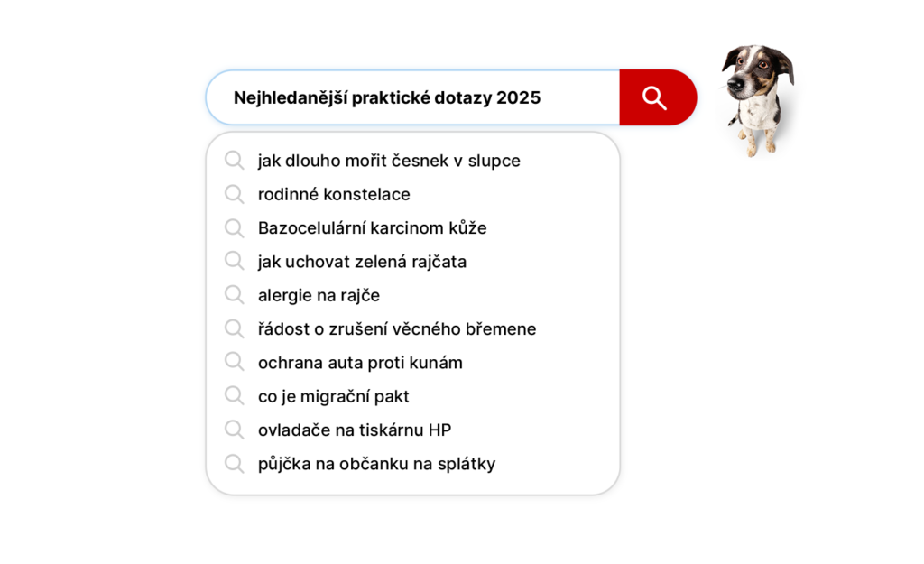Click magnifier icon beside "co je migrační pakt"
924x564 pixels.
click(x=235, y=396)
